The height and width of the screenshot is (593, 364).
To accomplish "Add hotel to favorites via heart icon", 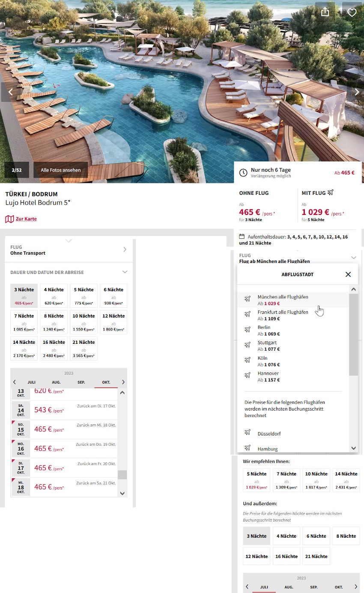I will (352, 12).
